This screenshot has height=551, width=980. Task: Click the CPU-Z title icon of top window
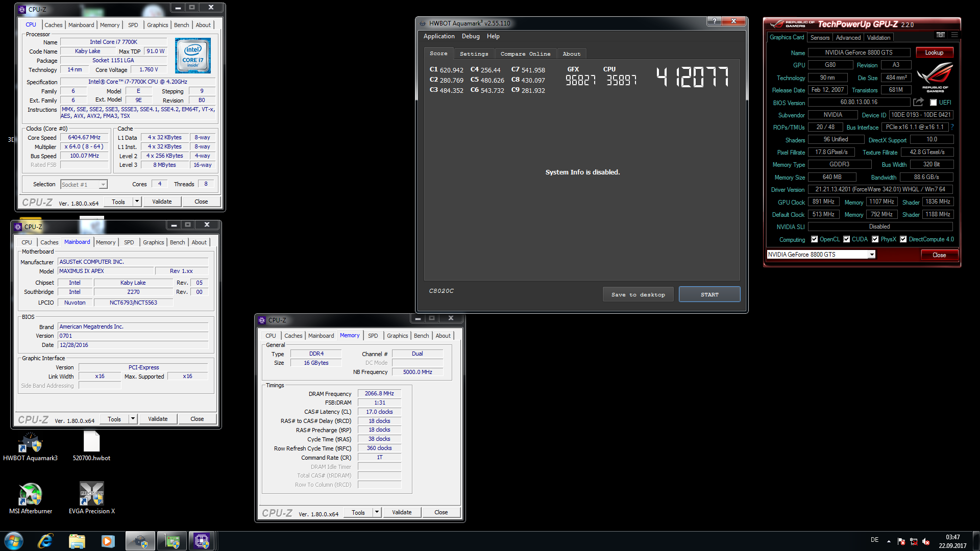pyautogui.click(x=22, y=9)
